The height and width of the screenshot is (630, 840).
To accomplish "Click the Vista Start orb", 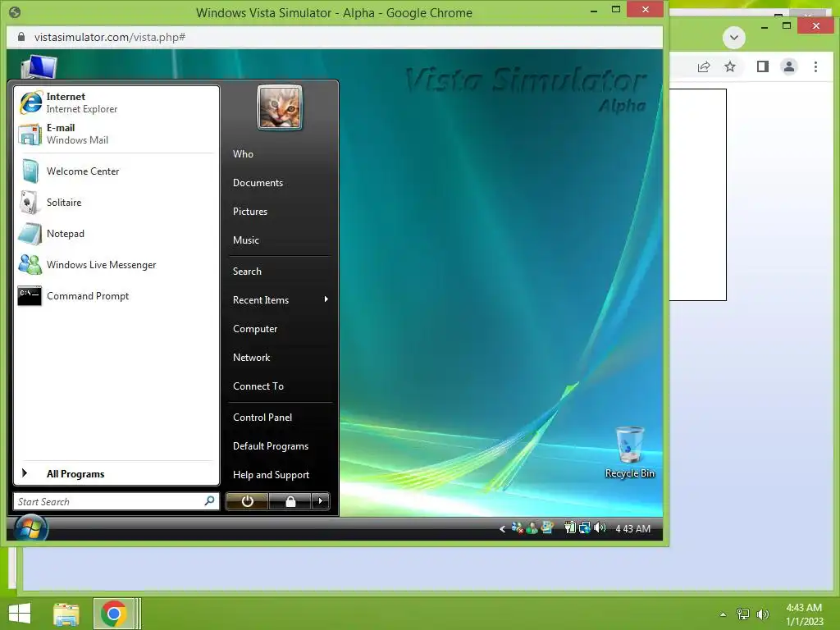I will (x=30, y=529).
